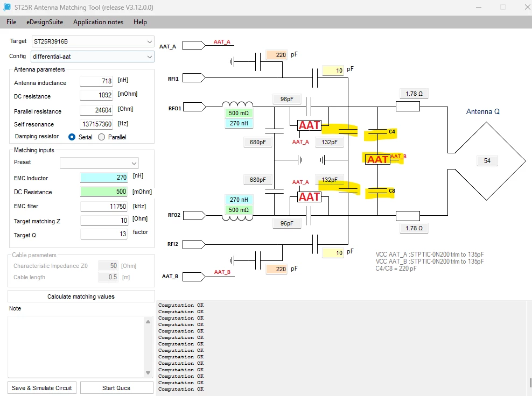
Task: Click the AAT block near RFO2
Action: (309, 196)
